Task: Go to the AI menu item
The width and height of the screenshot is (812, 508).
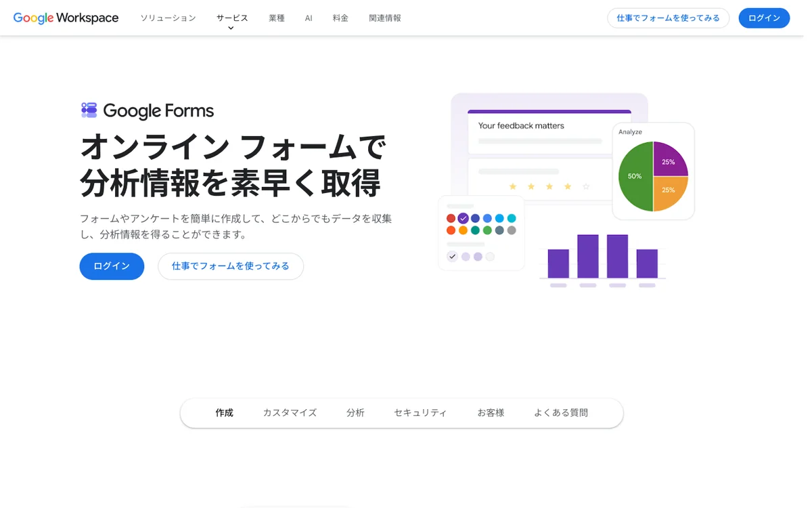Action: coord(309,18)
